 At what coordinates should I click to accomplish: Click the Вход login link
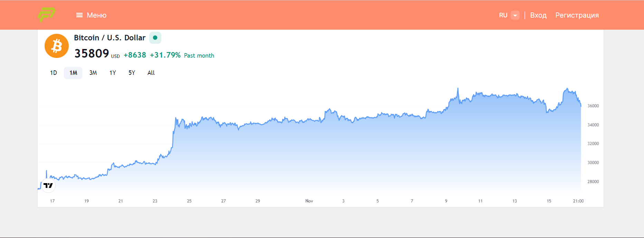[x=538, y=15]
